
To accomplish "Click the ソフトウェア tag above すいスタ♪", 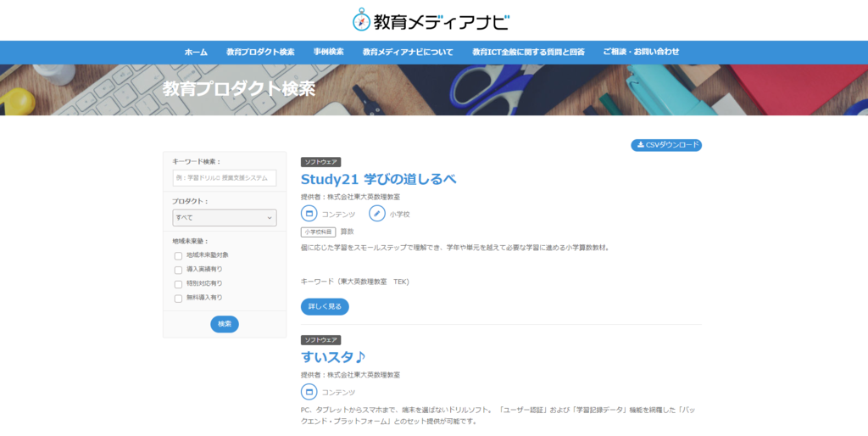I will [321, 340].
